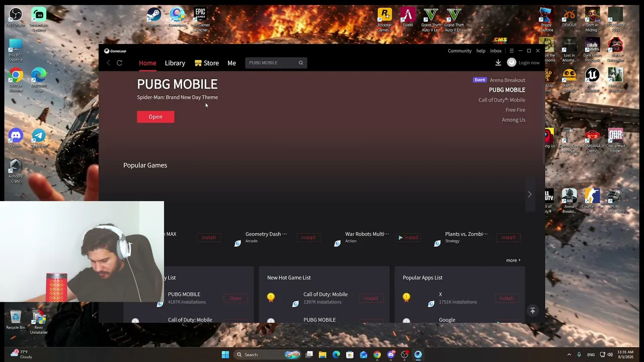The width and height of the screenshot is (644, 362).
Task: Select the Rockstar Games desktop shortcut
Action: [x=384, y=20]
